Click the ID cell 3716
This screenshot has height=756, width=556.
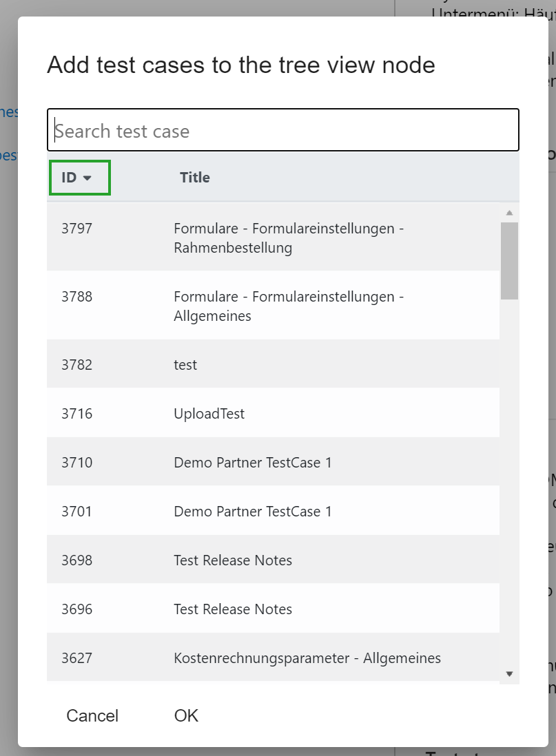point(76,414)
